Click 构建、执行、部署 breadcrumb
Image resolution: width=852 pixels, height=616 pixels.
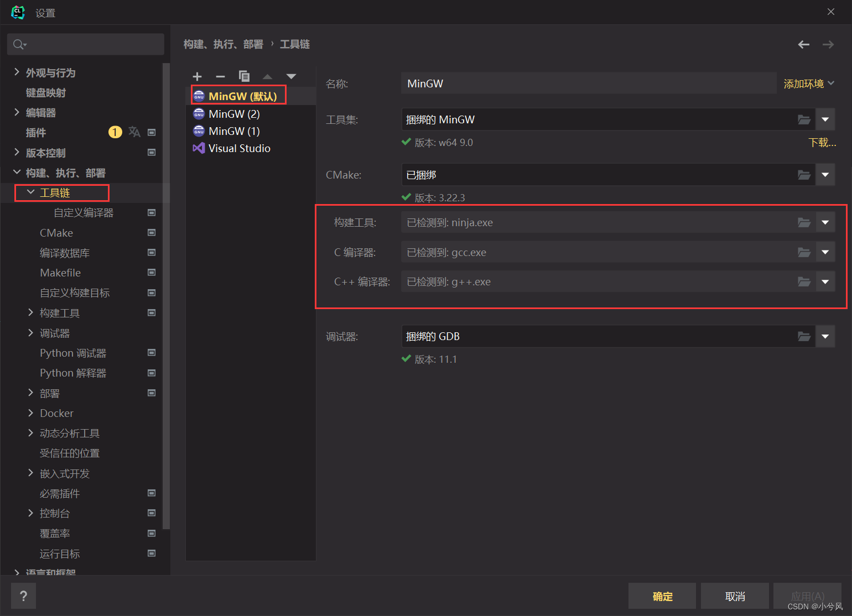(224, 44)
